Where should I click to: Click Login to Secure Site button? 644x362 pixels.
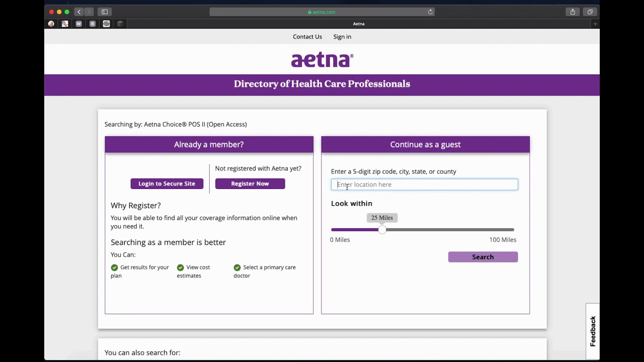(167, 184)
